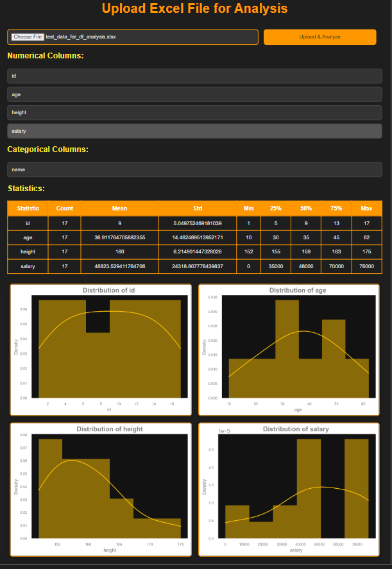Image resolution: width=392 pixels, height=569 pixels.
Task: Select the age numerical column item
Action: [194, 94]
